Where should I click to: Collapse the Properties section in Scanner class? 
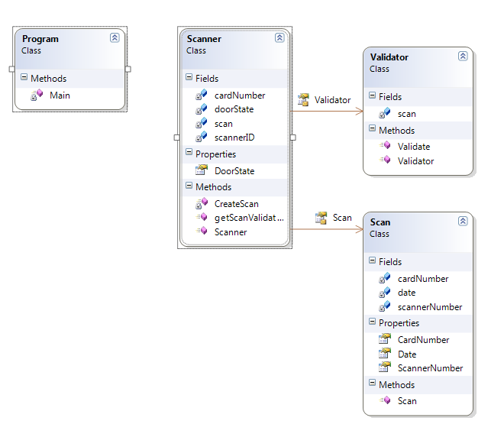point(189,152)
